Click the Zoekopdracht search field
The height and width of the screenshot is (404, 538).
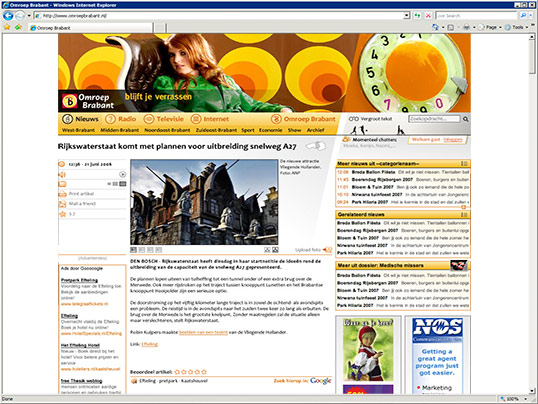pyautogui.click(x=434, y=119)
